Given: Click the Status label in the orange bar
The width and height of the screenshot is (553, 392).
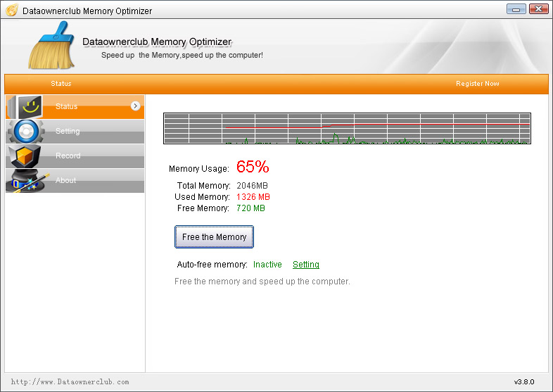Looking at the screenshot, I should [61, 84].
